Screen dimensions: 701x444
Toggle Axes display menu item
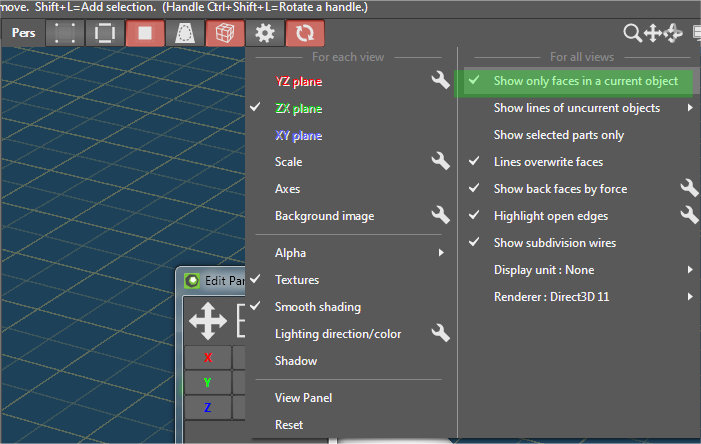(x=287, y=189)
